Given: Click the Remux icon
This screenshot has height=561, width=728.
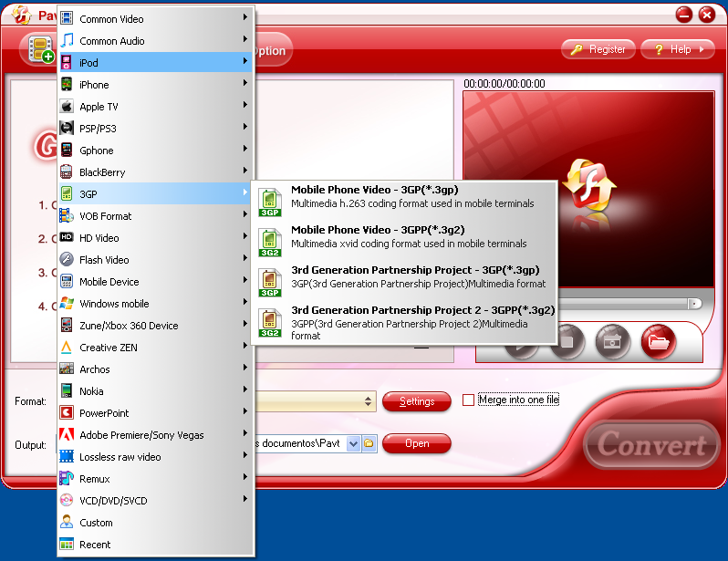Looking at the screenshot, I should (x=67, y=478).
